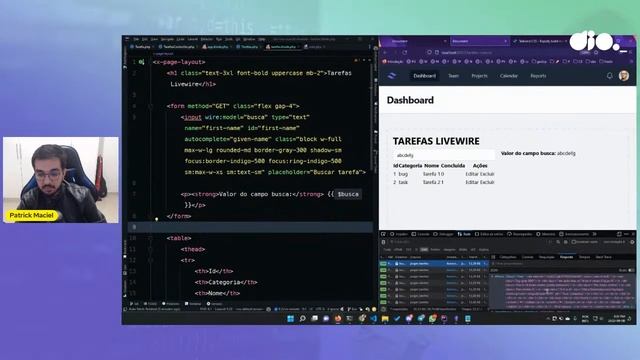
Task: Open Task View from taskbar
Action: point(314,319)
